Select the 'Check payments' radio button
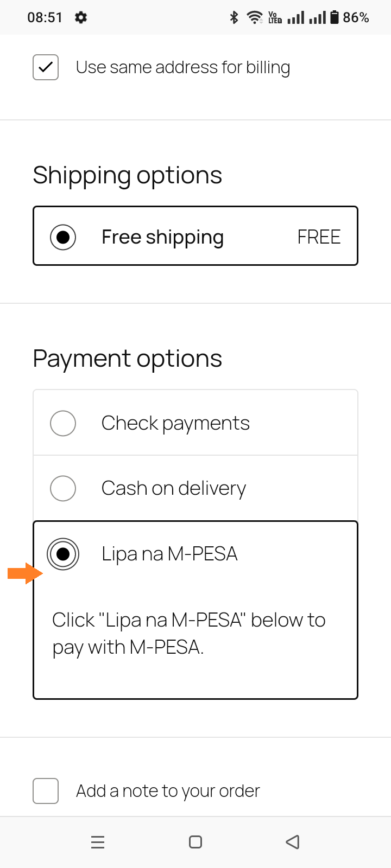 63,423
